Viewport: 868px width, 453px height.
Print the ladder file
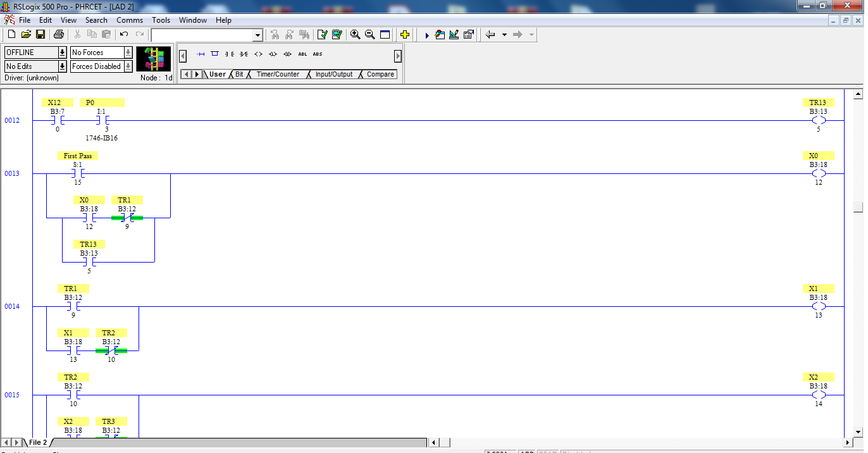[x=58, y=34]
